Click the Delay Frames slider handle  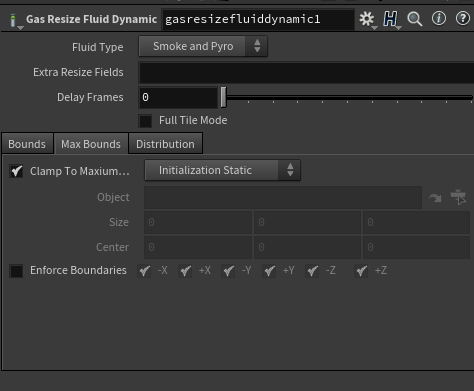tap(223, 97)
